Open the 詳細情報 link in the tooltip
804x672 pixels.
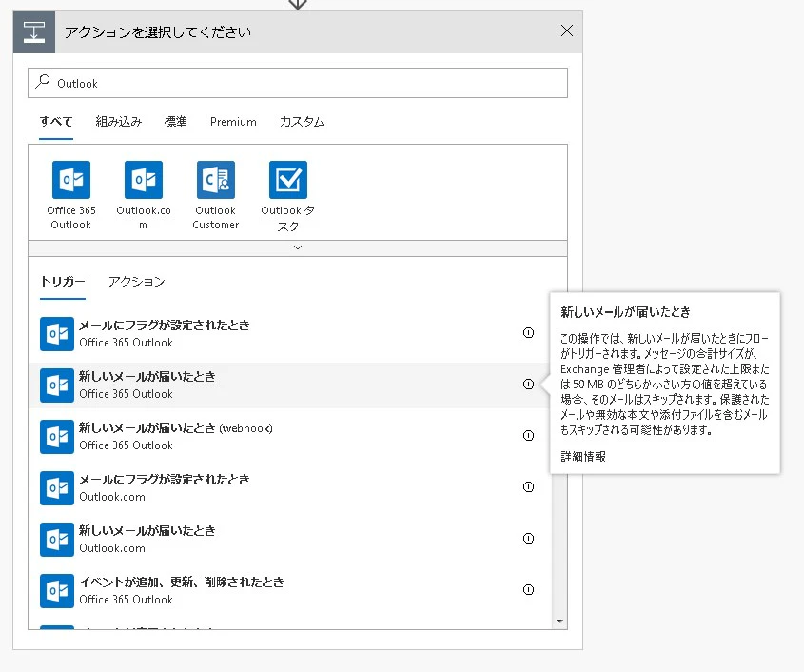tap(583, 457)
